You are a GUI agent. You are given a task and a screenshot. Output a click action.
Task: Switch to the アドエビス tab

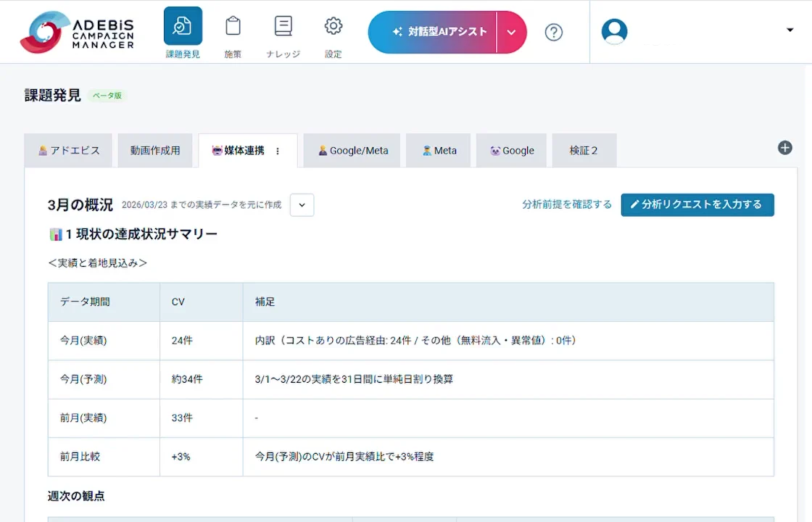click(68, 150)
